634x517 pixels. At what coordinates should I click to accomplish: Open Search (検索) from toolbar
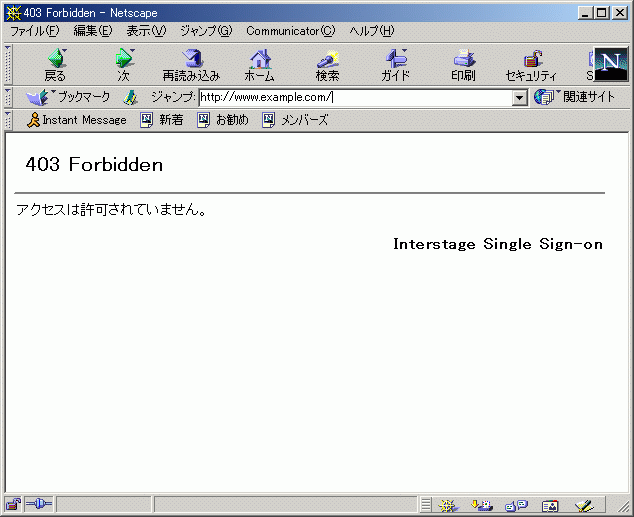(x=328, y=65)
